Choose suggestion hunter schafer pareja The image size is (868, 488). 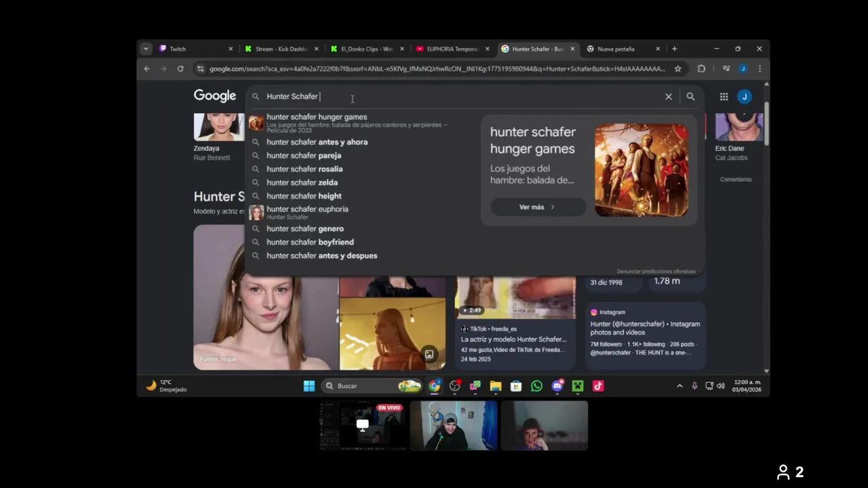[x=359, y=155]
